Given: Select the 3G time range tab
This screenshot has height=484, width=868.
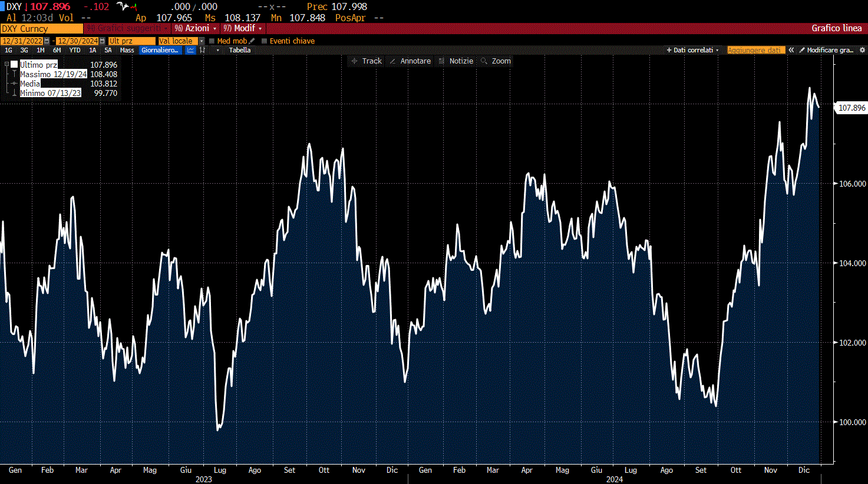Looking at the screenshot, I should (24, 50).
